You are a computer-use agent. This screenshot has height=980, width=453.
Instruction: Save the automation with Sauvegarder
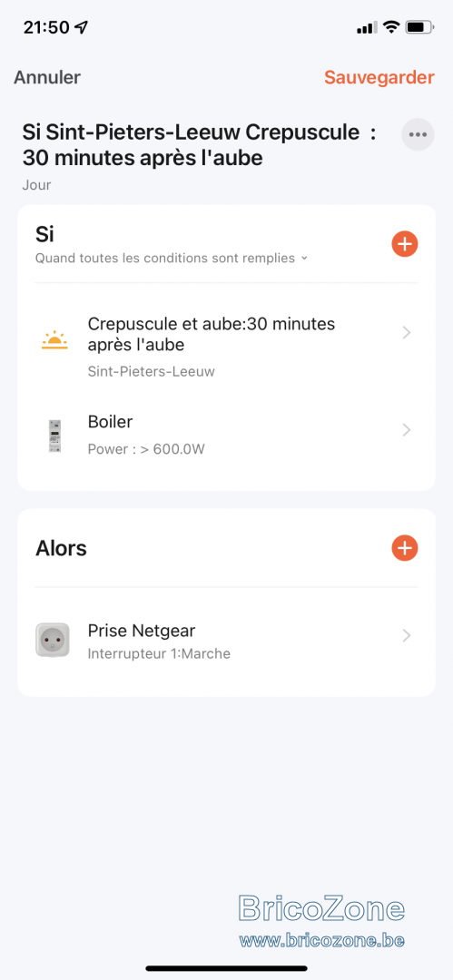379,77
